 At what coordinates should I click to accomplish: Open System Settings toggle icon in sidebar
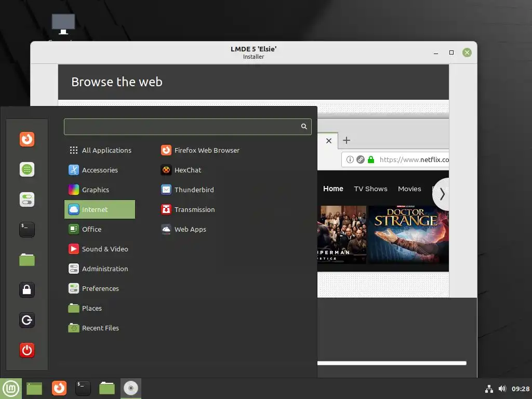(27, 199)
